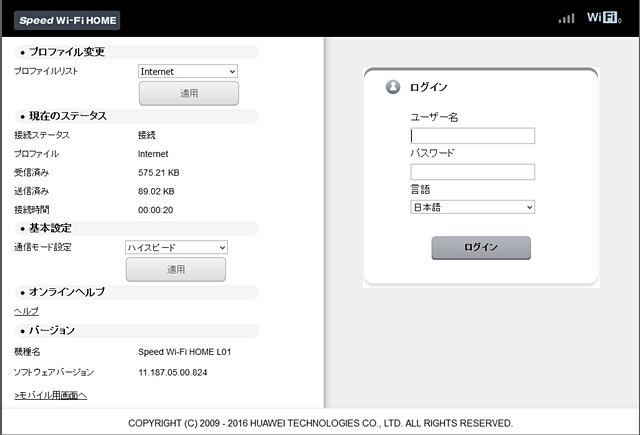Check the signal strength bars icon
Viewport: 640px width, 435px height.
(x=567, y=18)
